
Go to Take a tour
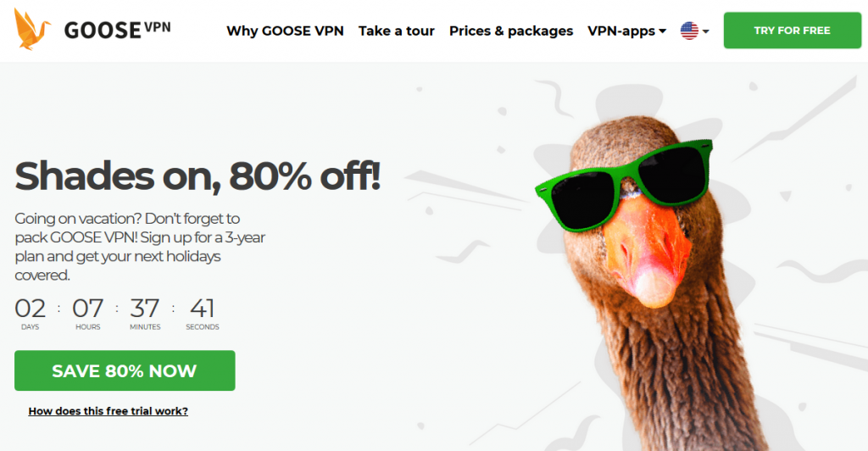coord(397,31)
